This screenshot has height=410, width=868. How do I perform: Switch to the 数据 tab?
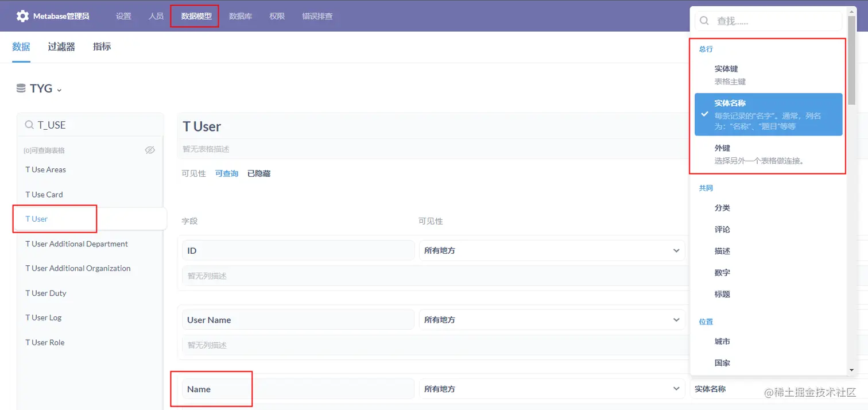point(21,47)
